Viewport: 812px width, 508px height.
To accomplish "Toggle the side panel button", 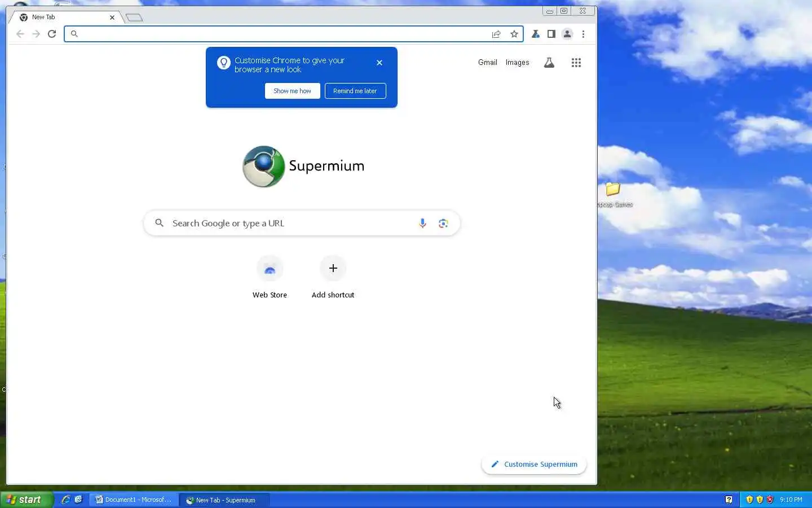I will pyautogui.click(x=551, y=34).
